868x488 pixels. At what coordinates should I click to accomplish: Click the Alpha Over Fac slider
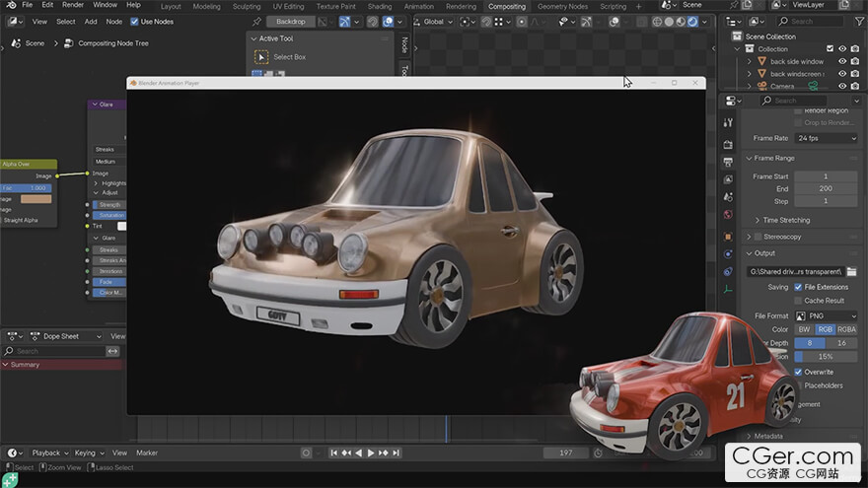tap(27, 187)
